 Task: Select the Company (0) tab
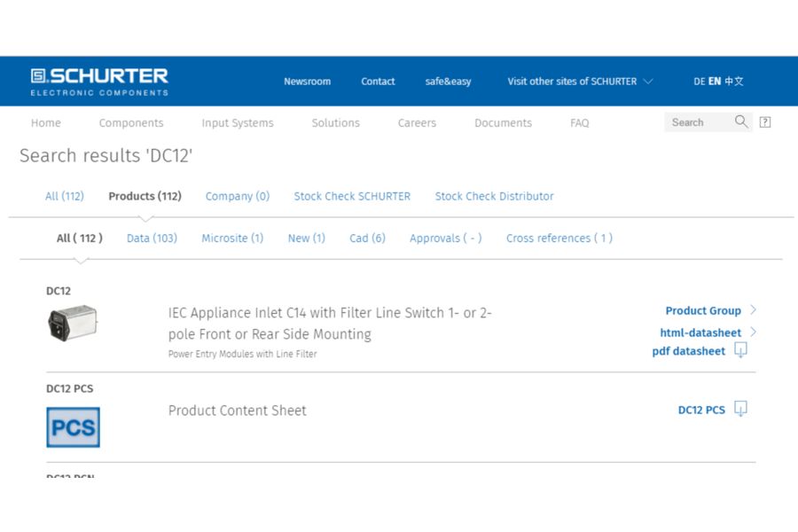[238, 196]
